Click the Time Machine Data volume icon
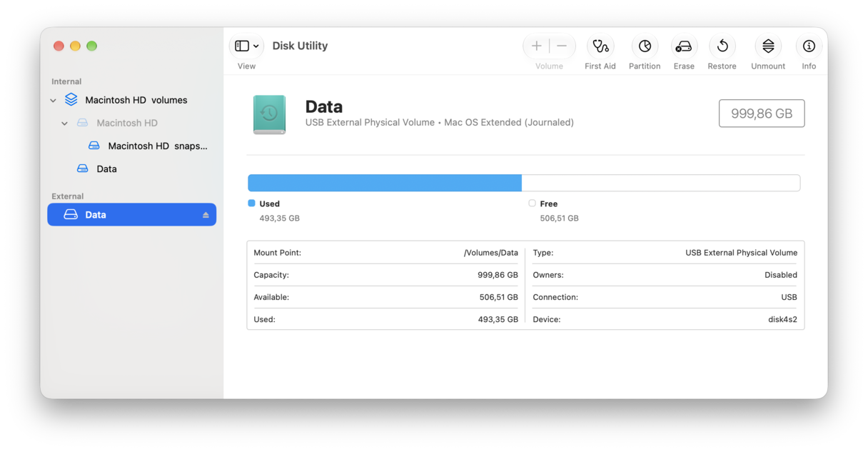 click(269, 114)
